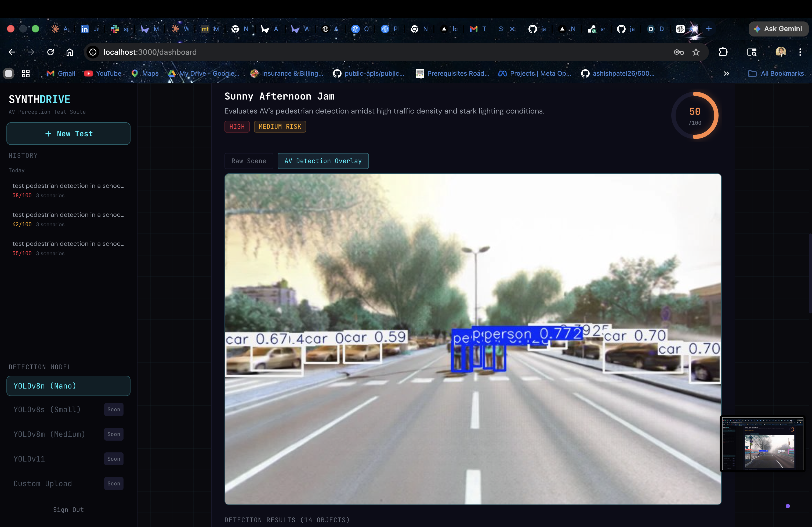Click the 50/100 score ring gauge
812x527 pixels.
click(695, 116)
